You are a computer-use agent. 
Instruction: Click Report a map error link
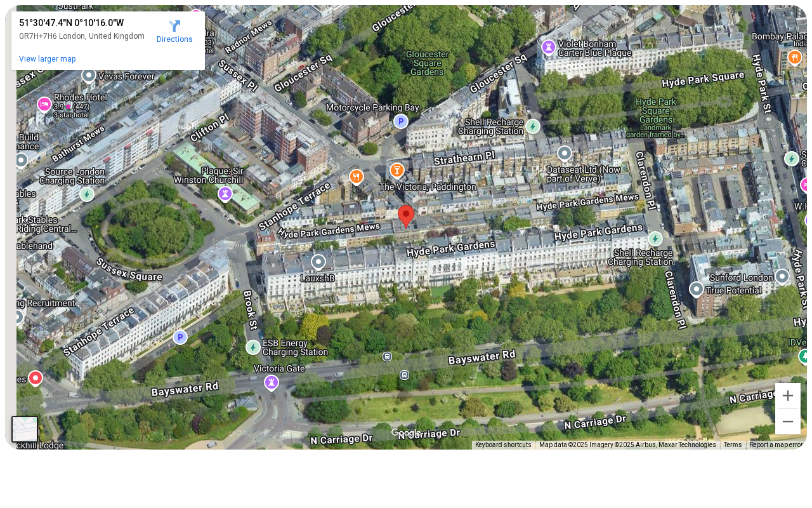776,445
